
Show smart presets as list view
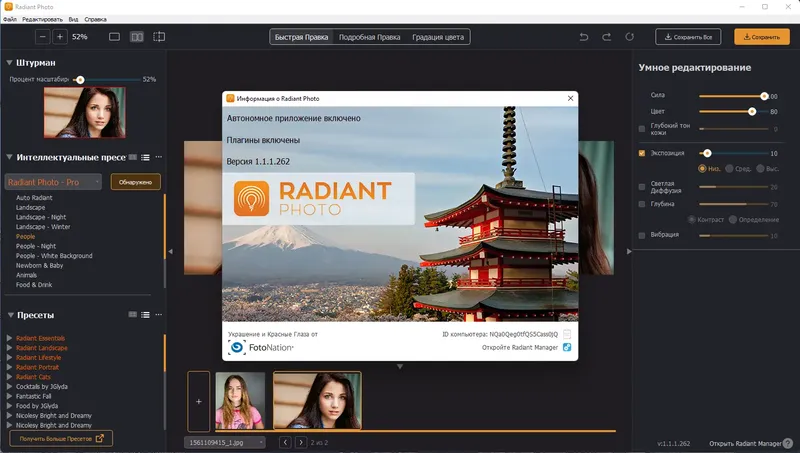[145, 157]
